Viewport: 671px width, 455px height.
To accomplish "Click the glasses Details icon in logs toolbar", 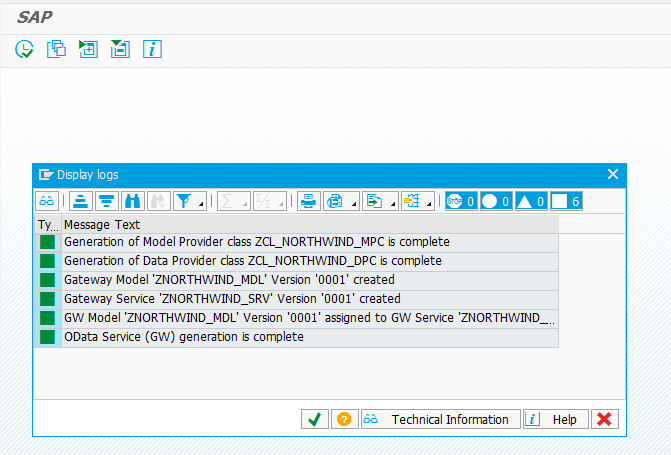I will click(x=47, y=201).
